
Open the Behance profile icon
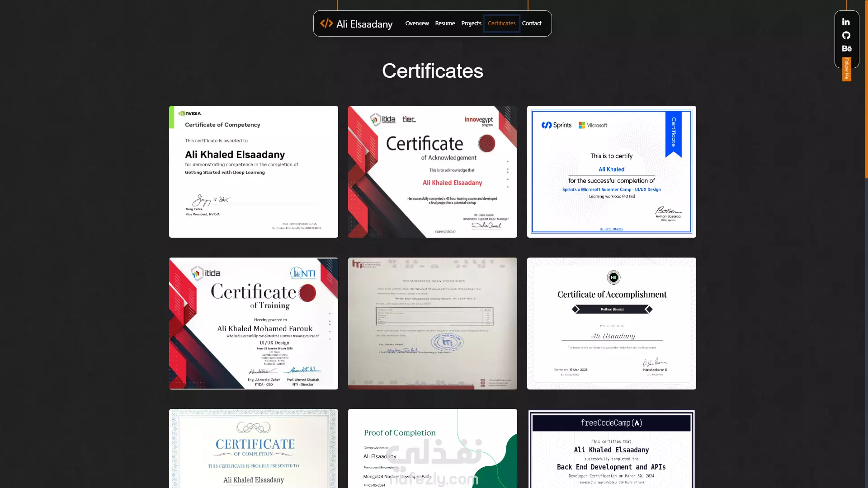846,48
